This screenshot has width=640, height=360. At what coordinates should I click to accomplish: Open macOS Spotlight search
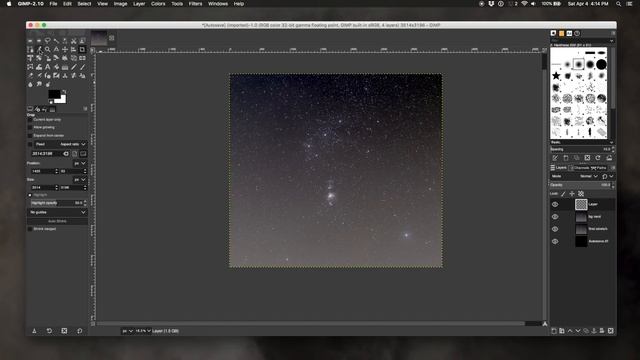point(618,4)
